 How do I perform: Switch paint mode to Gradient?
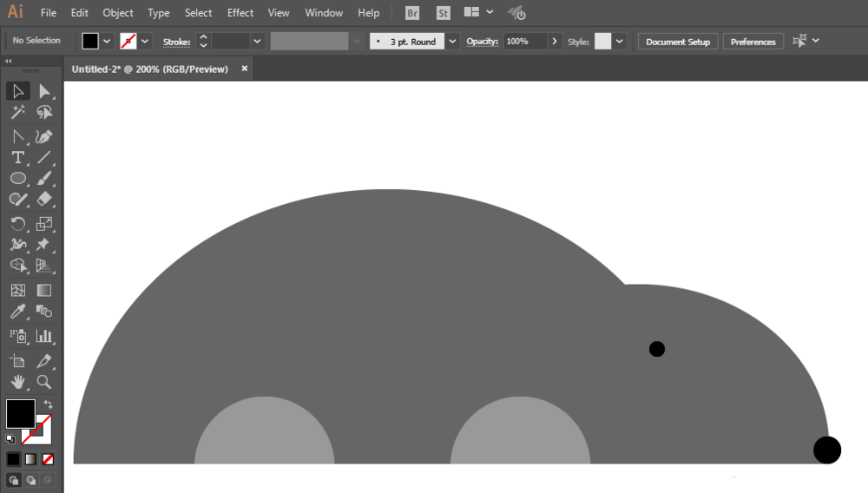point(31,459)
